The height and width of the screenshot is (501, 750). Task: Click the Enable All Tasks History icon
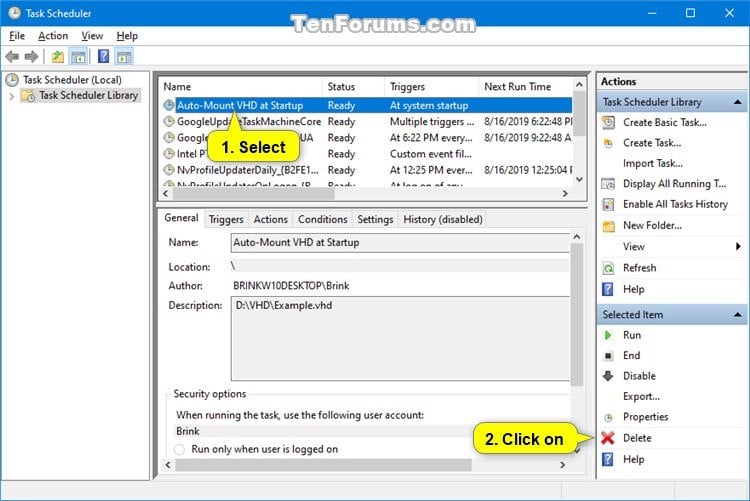[608, 204]
